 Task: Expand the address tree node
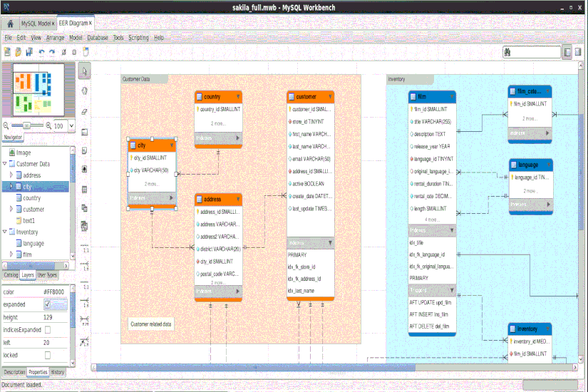tap(11, 175)
